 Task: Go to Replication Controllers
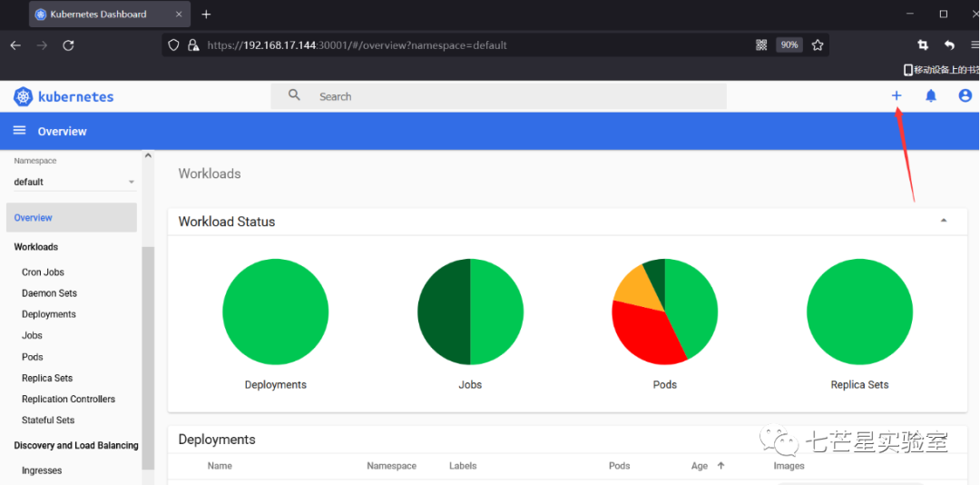point(68,399)
